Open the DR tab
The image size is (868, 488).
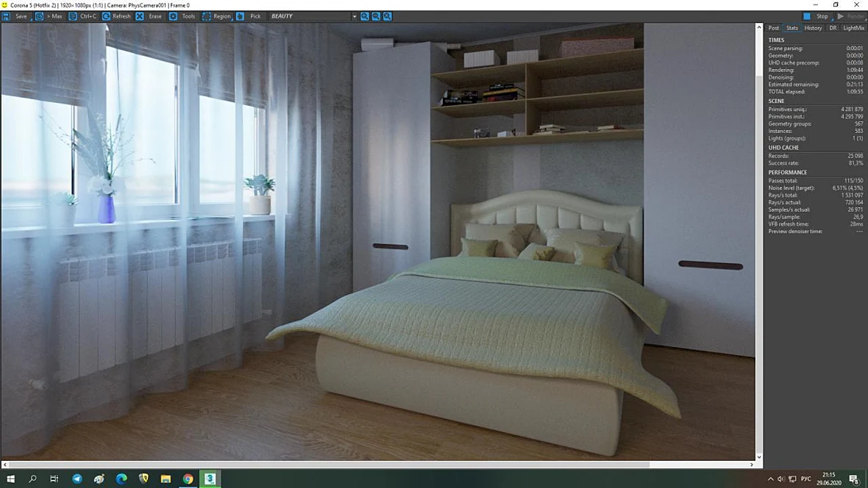coord(833,28)
